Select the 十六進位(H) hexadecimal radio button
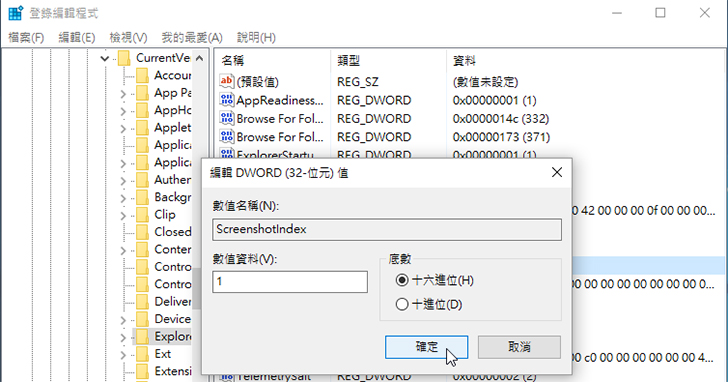Image resolution: width=728 pixels, height=382 pixels. (x=402, y=280)
